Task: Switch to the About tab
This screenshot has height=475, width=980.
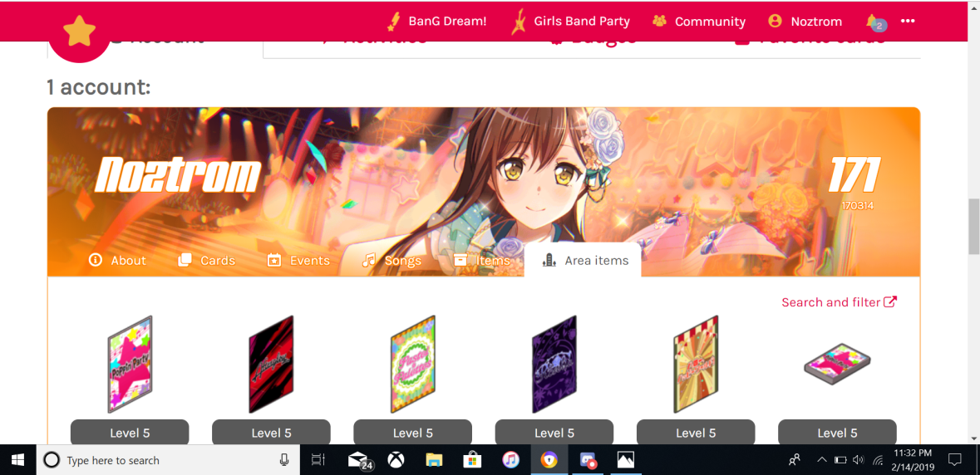Action: [117, 260]
